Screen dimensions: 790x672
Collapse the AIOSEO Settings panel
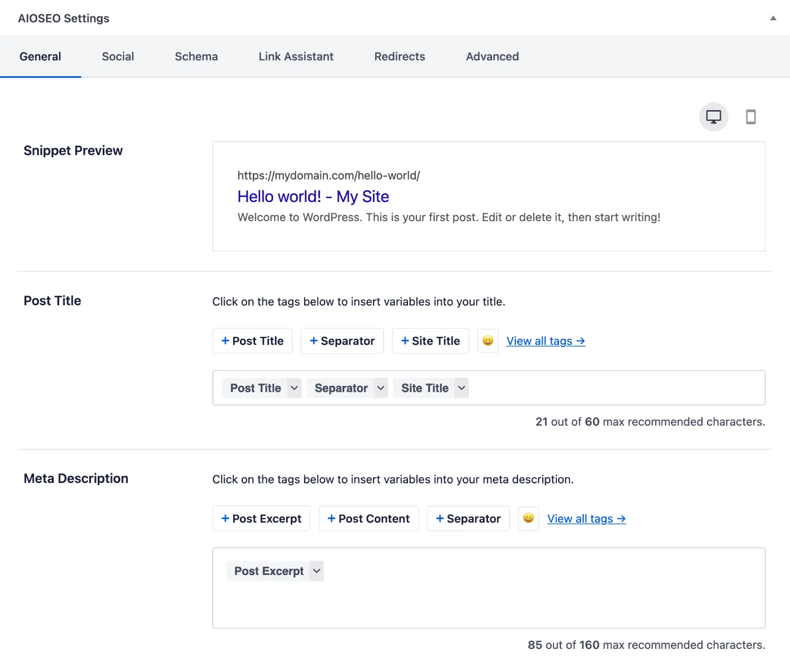(773, 17)
